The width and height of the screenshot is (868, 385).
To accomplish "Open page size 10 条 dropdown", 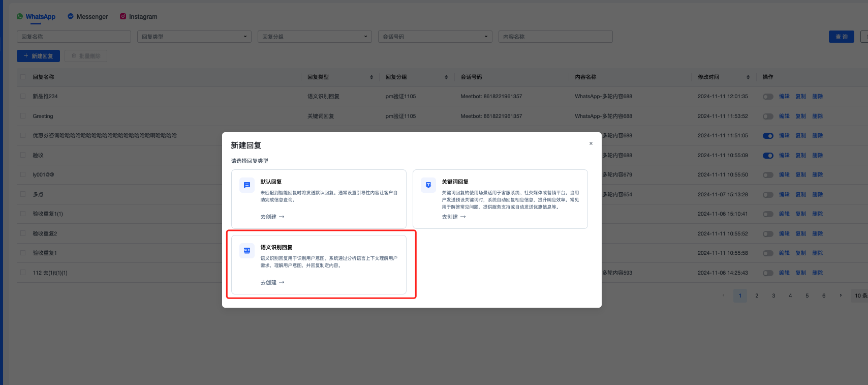I will tap(859, 295).
